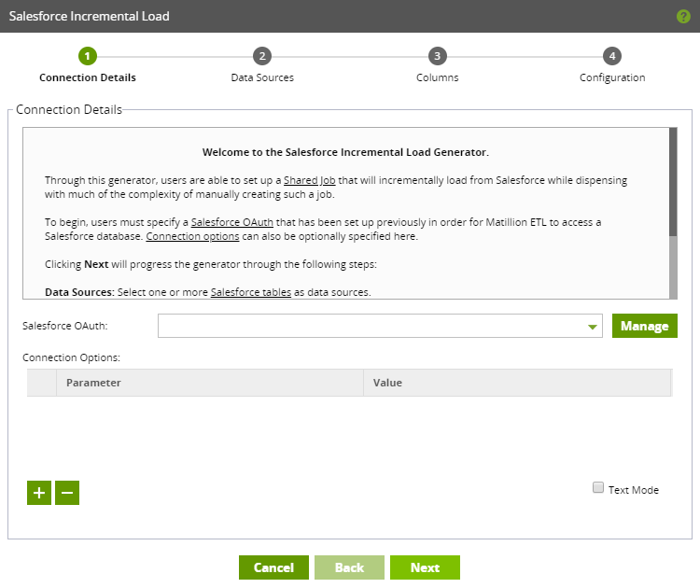The width and height of the screenshot is (700, 588).
Task: Go to Configuration step label
Action: (612, 77)
